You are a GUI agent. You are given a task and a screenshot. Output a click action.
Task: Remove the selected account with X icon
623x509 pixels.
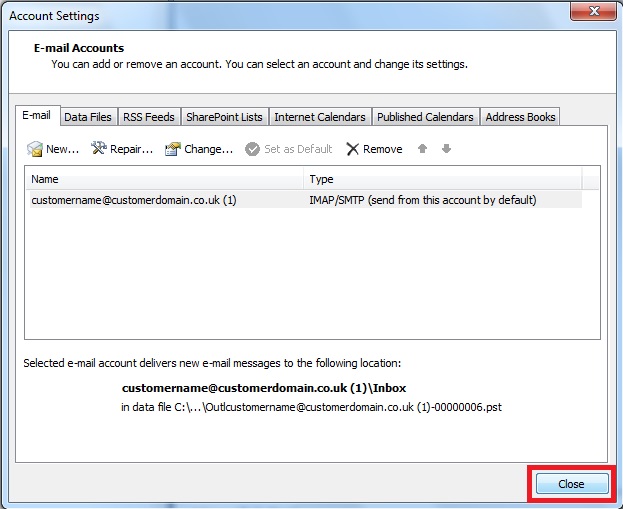(353, 149)
